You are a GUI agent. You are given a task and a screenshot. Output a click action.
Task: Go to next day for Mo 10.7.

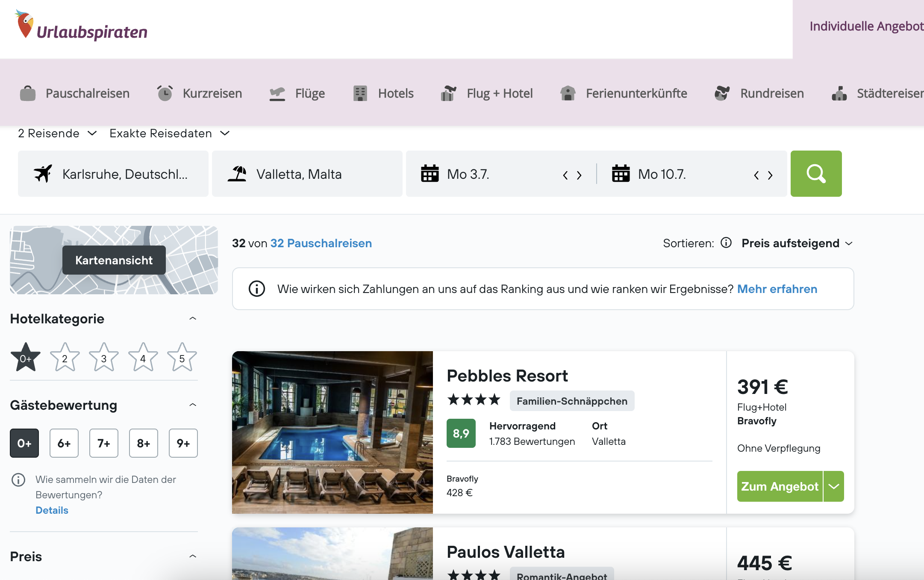(770, 175)
